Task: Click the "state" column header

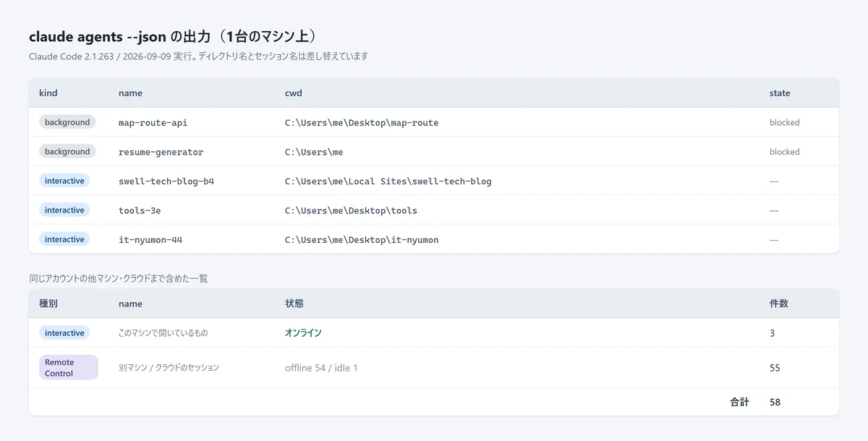Action: tap(780, 93)
